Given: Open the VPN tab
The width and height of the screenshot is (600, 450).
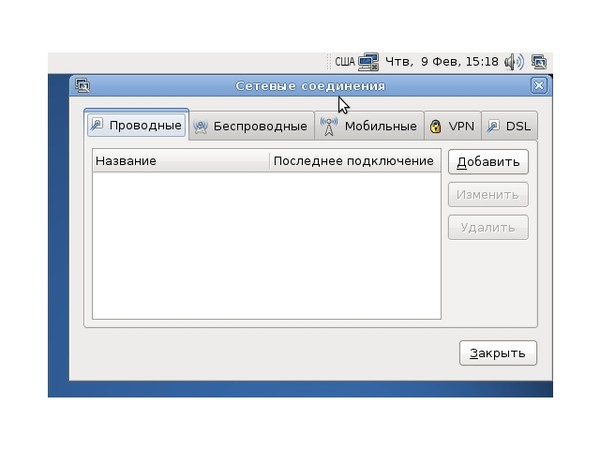Looking at the screenshot, I should click(453, 126).
